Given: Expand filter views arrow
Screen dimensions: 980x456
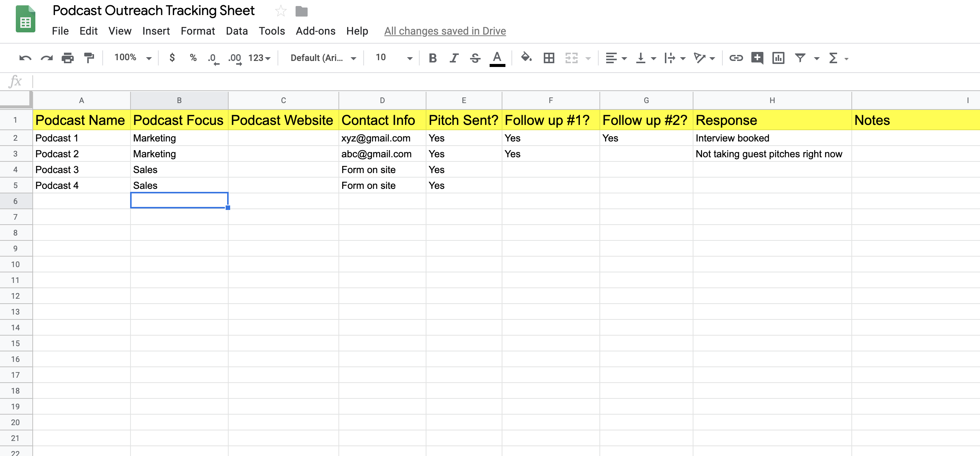Looking at the screenshot, I should pos(816,58).
